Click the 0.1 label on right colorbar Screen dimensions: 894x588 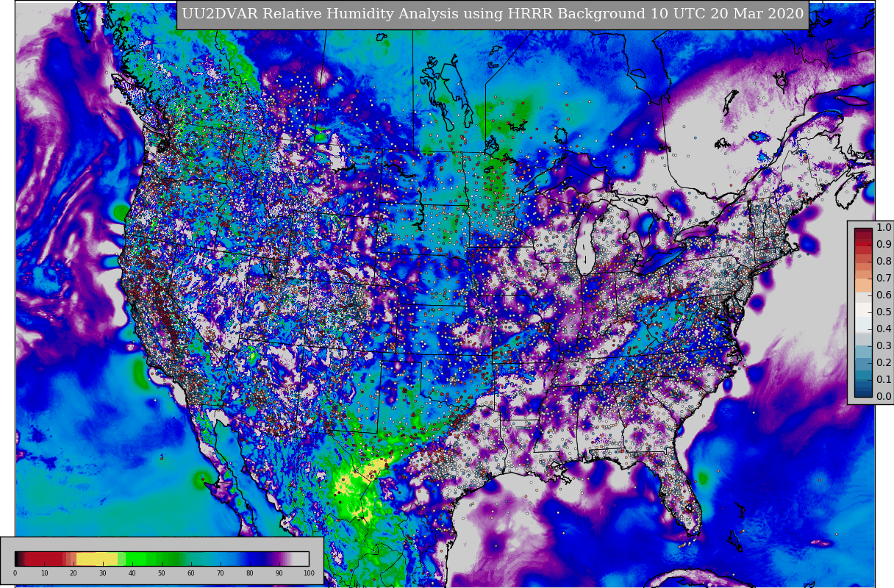(x=884, y=380)
